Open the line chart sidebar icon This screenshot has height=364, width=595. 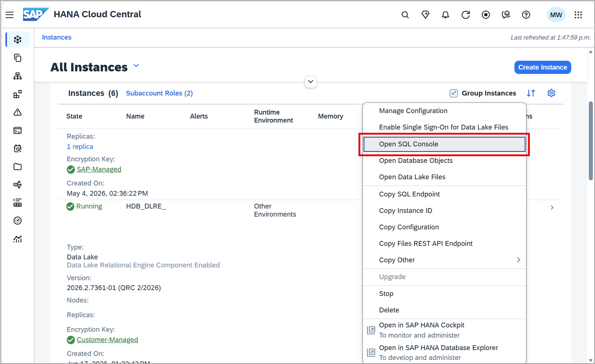17,239
